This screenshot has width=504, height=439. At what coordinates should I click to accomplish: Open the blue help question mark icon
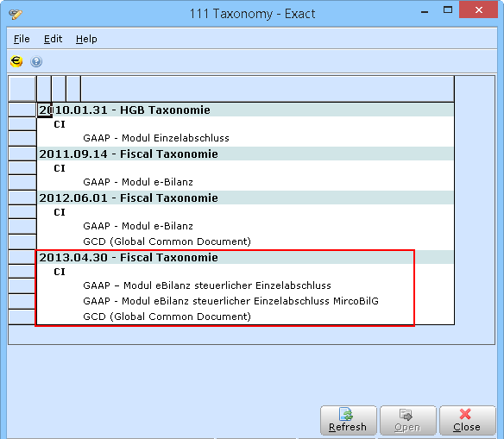tap(36, 61)
